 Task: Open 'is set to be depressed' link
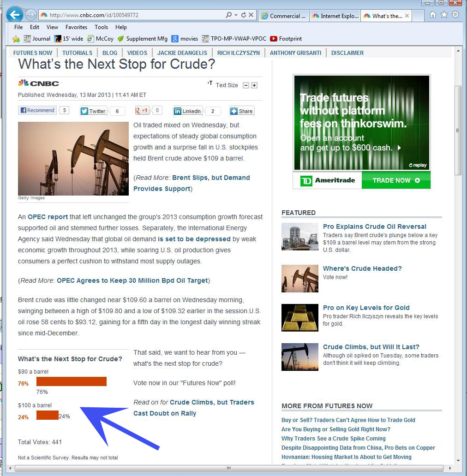tap(194, 239)
